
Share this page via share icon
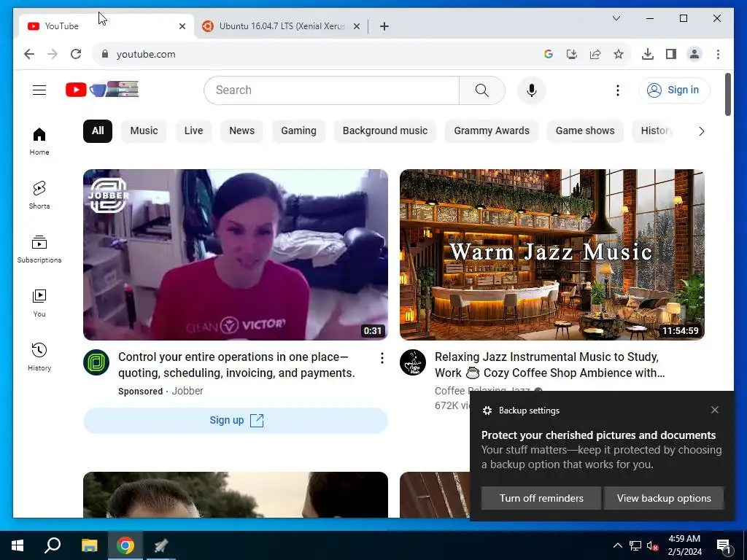click(x=595, y=54)
